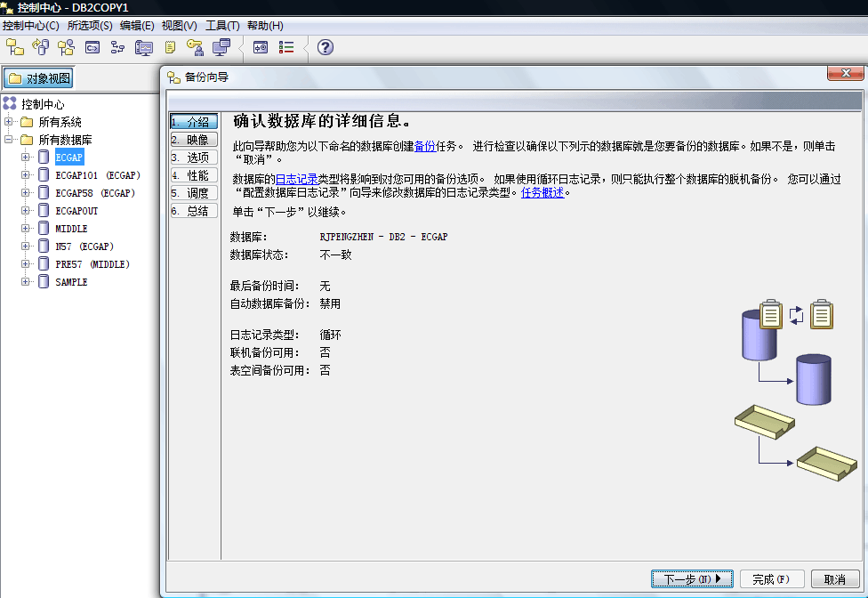Open the Task Center toolbar icon
This screenshot has width=868, height=598.
point(117,48)
